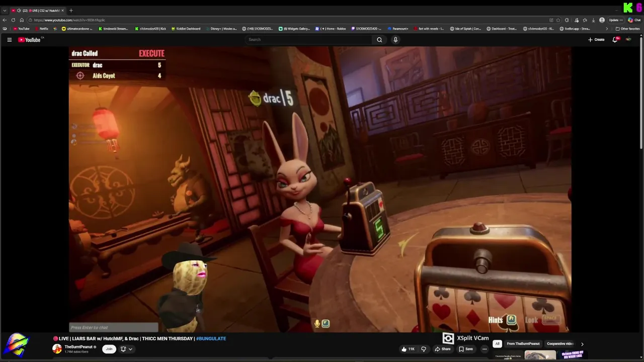Open the s1ckmodzs420 | Kick bookmark

tap(150, 29)
